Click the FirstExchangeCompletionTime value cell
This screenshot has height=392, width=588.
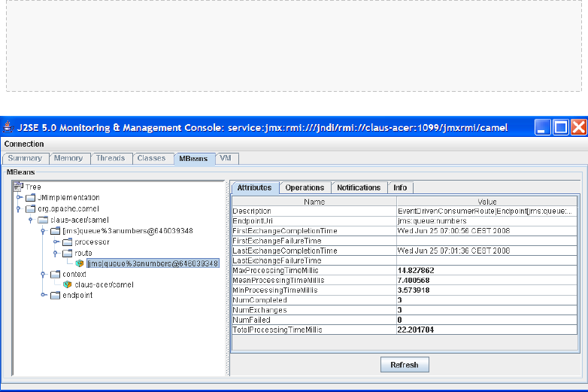487,231
